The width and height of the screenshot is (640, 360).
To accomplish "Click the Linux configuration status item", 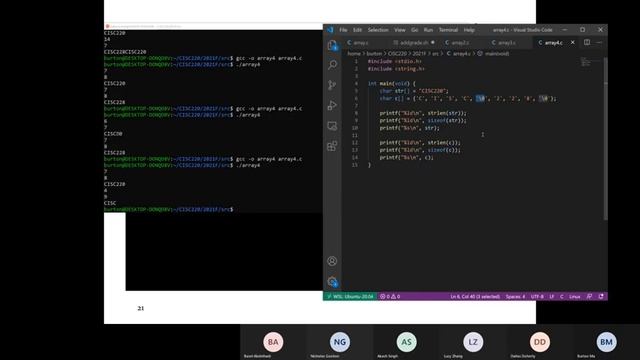I will 575,296.
